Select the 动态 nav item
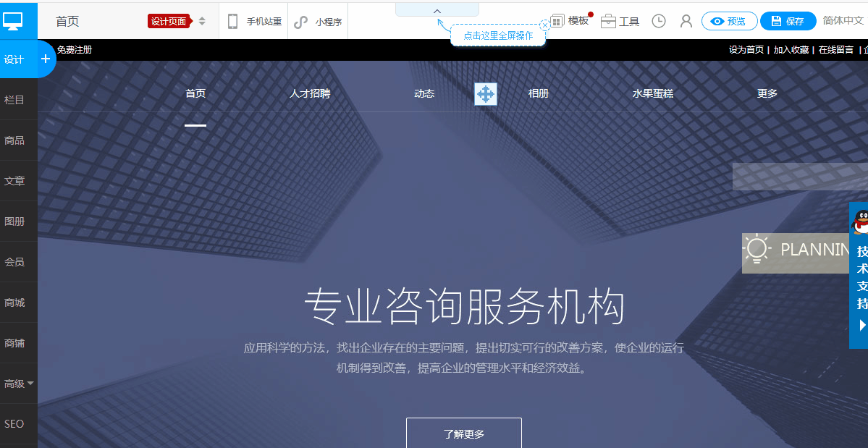 [x=424, y=93]
